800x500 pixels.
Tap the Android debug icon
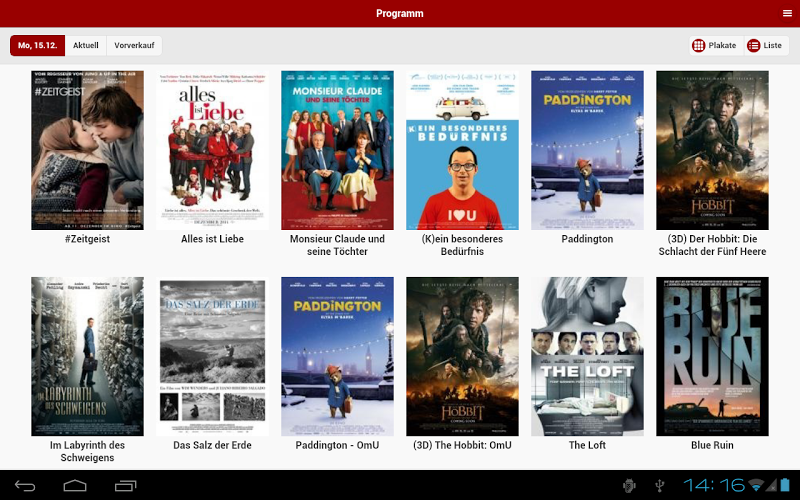coord(630,485)
